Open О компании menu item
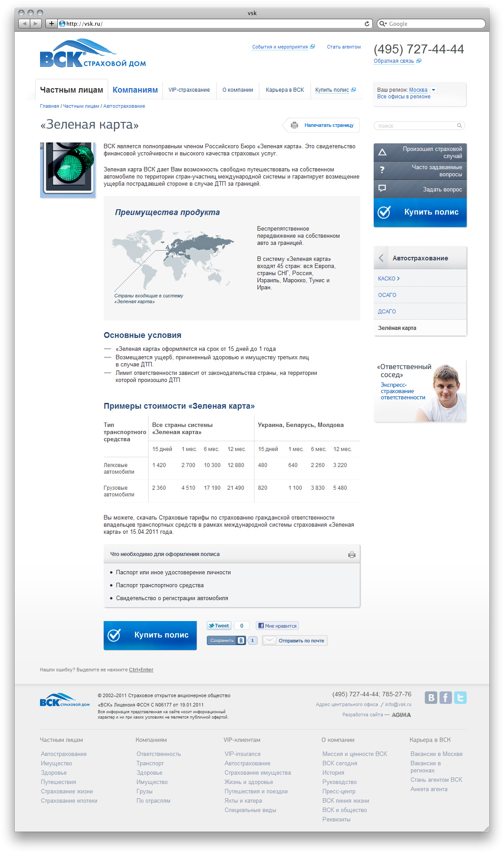Image resolution: width=504 pixels, height=853 pixels. [238, 90]
